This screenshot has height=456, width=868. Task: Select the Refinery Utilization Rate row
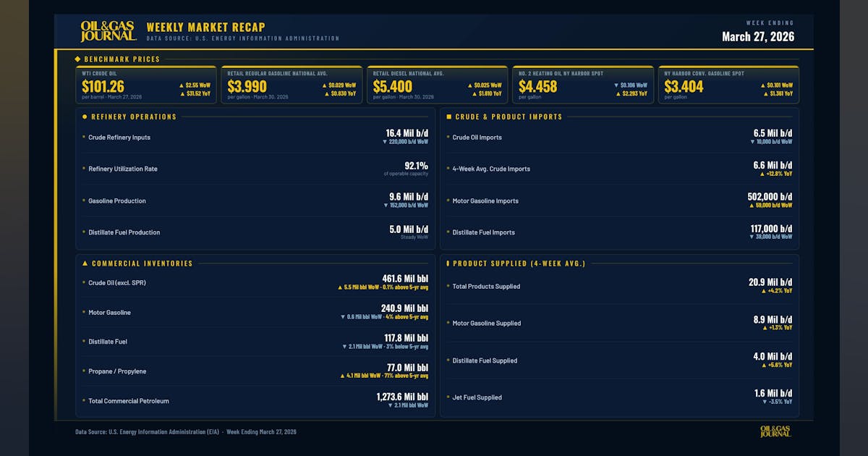pyautogui.click(x=255, y=169)
